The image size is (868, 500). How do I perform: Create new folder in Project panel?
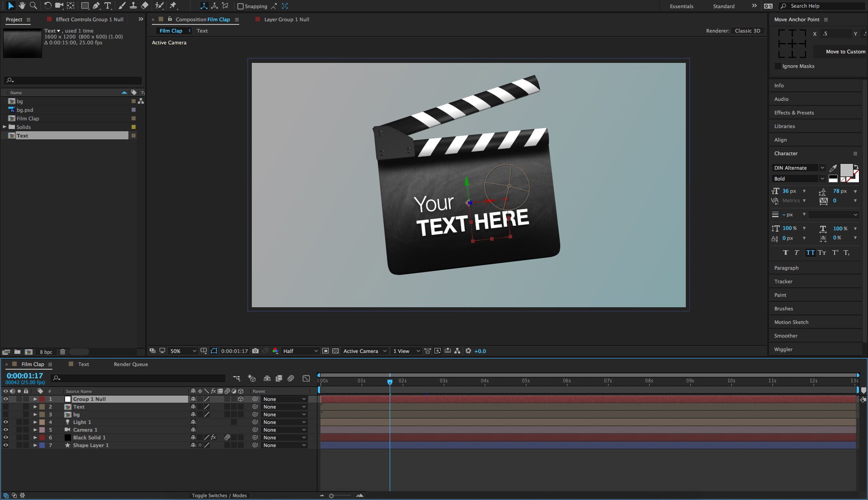point(17,352)
